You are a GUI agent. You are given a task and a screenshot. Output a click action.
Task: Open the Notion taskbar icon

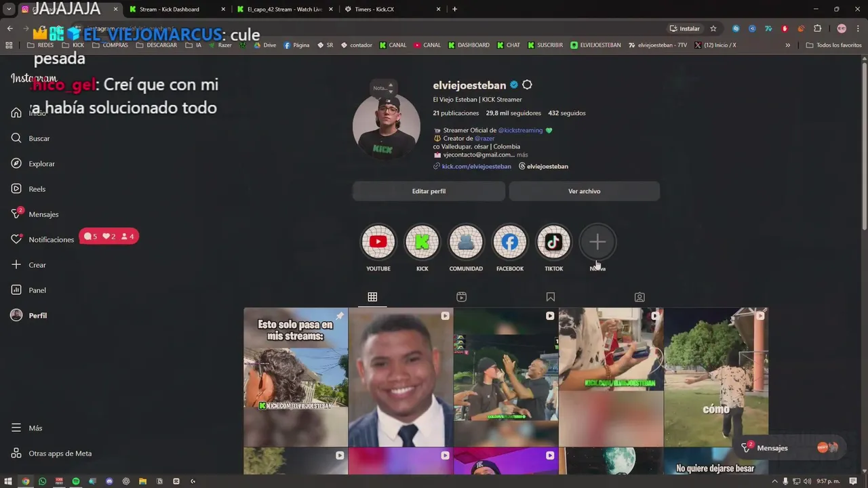tap(159, 481)
